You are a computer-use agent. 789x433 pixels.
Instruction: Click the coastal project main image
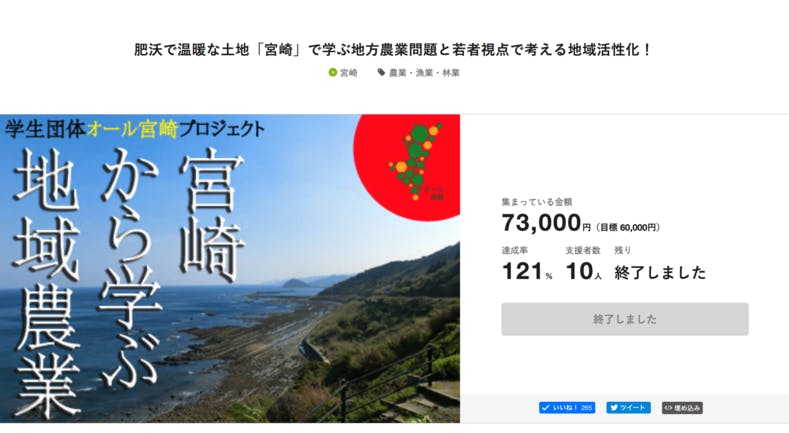(230, 269)
